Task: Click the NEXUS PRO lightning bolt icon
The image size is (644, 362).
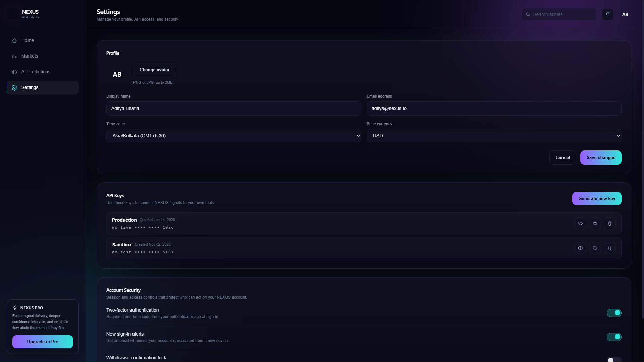Action: pyautogui.click(x=15, y=308)
